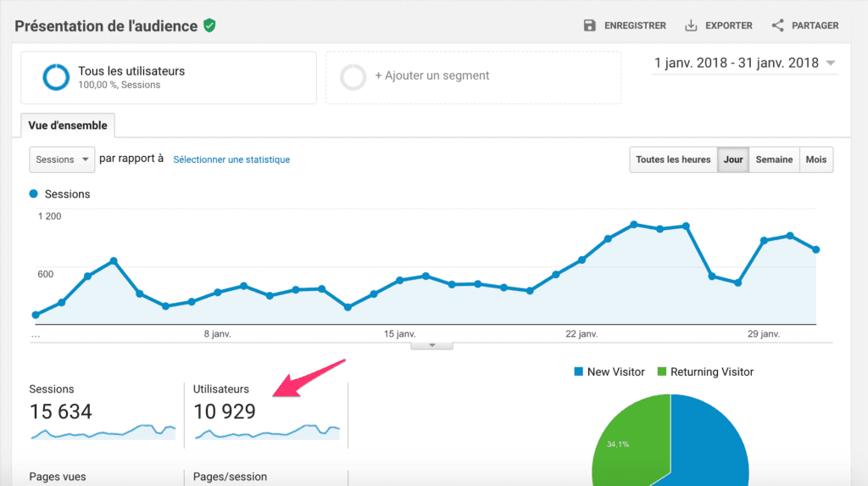Screen dimensions: 868x486
Task: Click the date range dropdown arrow
Action: point(831,63)
